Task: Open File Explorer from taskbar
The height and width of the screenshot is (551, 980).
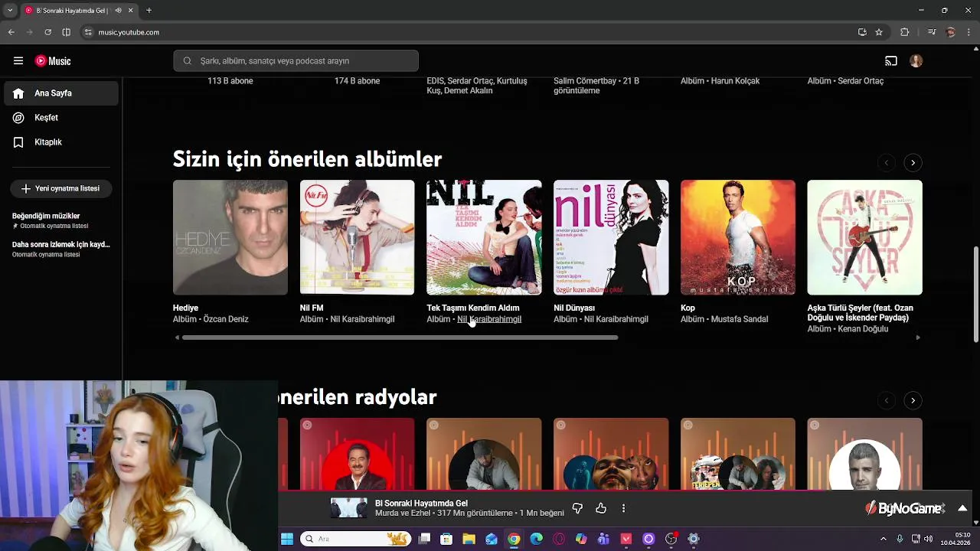Action: (469, 539)
